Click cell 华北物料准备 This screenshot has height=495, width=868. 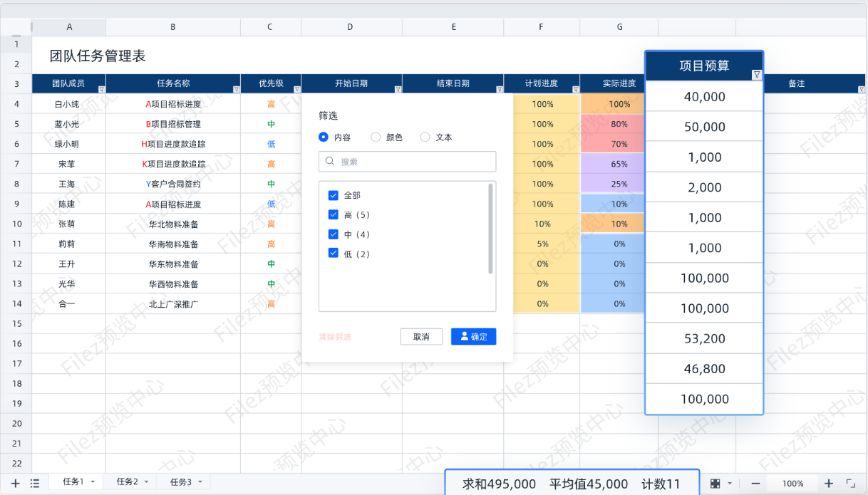(x=173, y=224)
